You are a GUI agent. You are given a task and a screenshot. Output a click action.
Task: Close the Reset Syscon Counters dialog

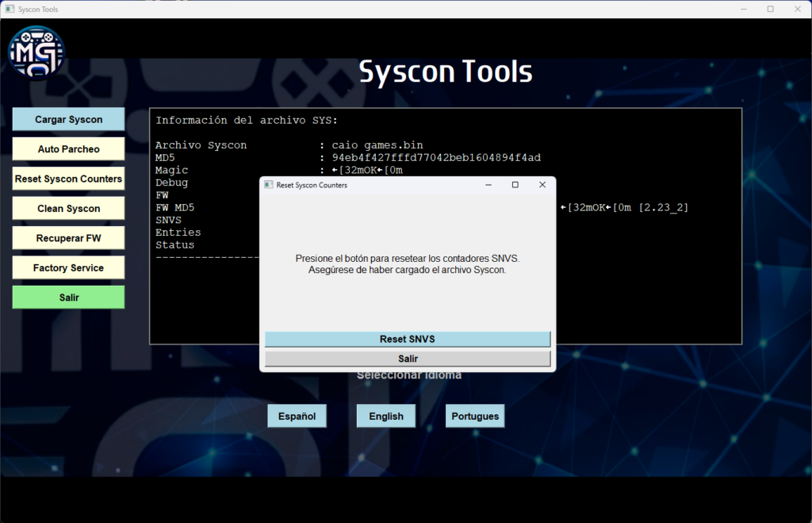pos(542,185)
